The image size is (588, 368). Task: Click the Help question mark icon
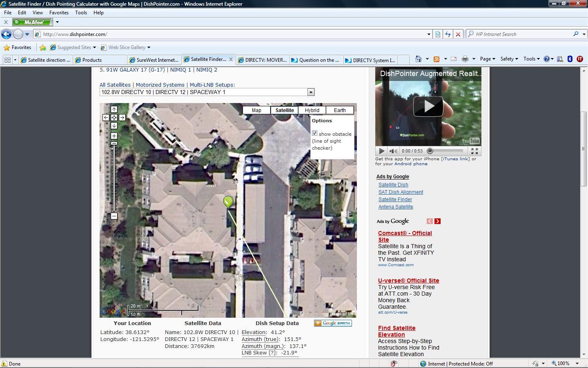547,59
